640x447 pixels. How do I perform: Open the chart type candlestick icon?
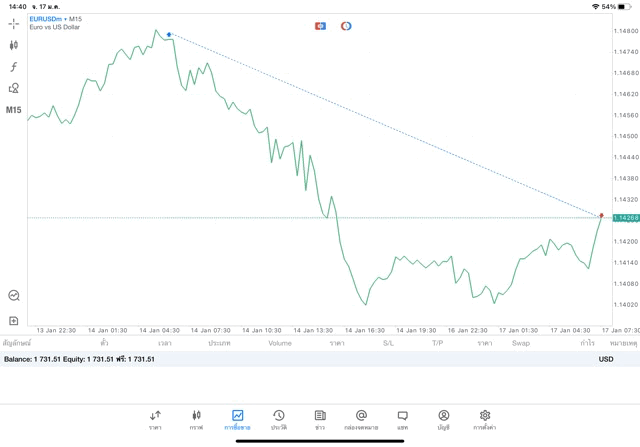(14, 45)
